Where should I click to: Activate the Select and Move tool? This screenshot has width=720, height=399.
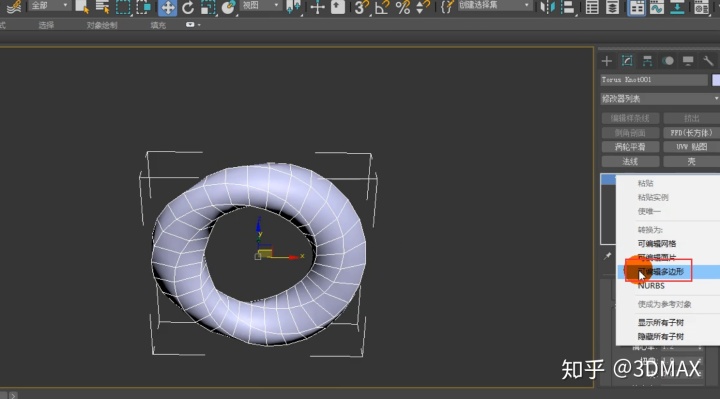coord(167,7)
